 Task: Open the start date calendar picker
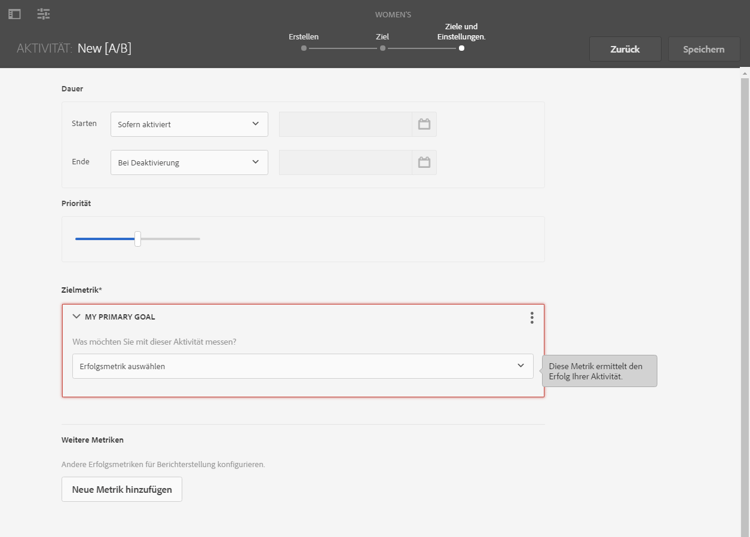tap(424, 124)
